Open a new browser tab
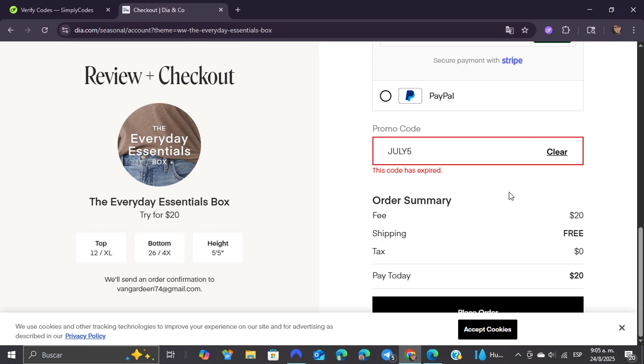 pyautogui.click(x=238, y=10)
